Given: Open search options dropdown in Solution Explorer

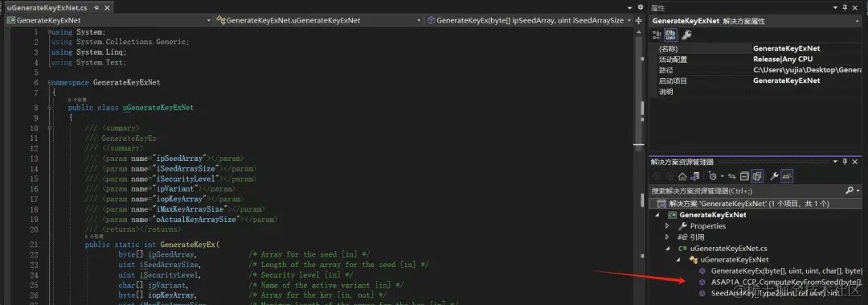Looking at the screenshot, I should (x=858, y=190).
